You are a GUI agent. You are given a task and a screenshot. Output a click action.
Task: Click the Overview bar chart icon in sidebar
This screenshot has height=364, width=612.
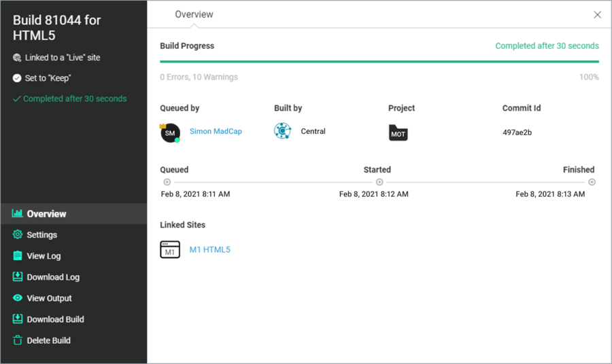(17, 213)
